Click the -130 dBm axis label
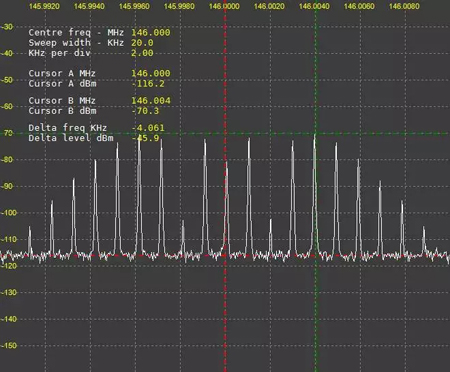Viewport: 450px width, 372px height. 8,292
